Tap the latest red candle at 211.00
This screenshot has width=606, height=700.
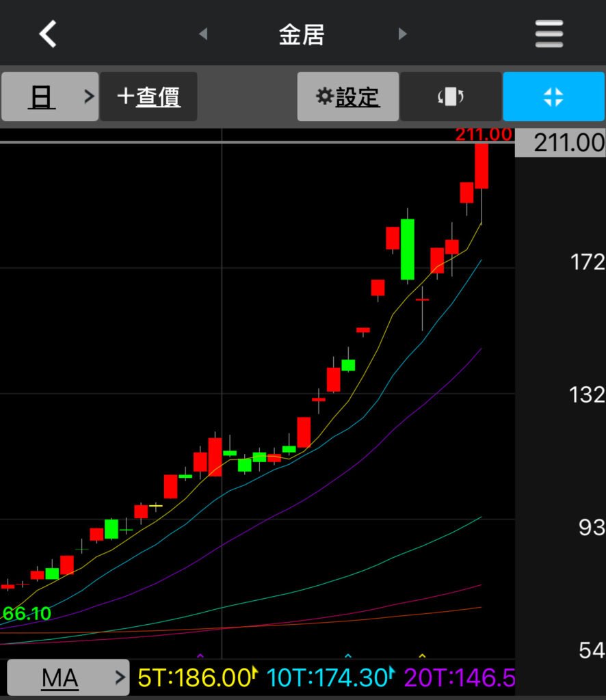click(482, 166)
